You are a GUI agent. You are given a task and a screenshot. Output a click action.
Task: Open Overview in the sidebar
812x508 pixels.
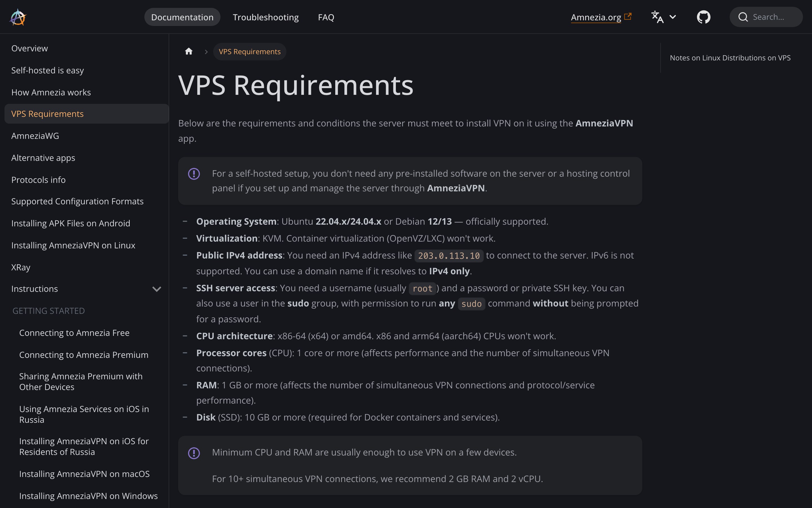coord(87,48)
